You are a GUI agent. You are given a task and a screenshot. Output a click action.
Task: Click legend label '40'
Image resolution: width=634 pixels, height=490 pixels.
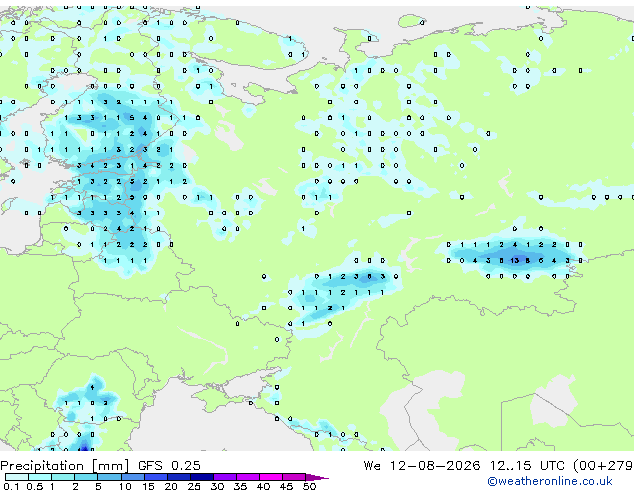point(264,486)
